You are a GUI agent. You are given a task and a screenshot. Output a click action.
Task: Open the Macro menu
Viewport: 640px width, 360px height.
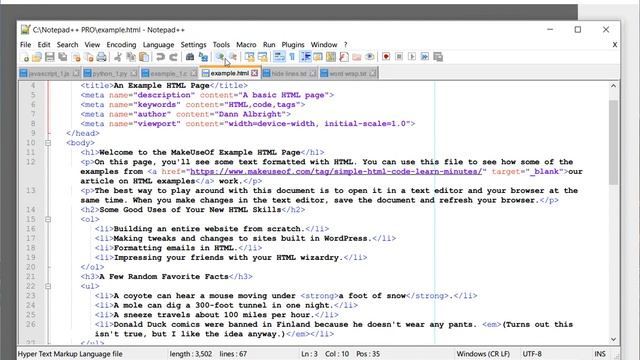(x=246, y=45)
